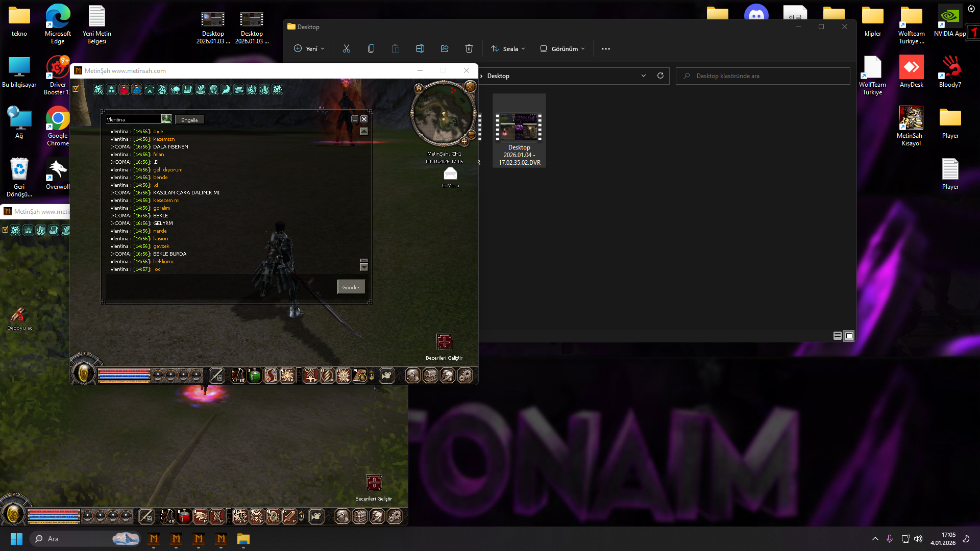Open the world map M button on minimap
Image resolution: width=980 pixels, height=551 pixels.
pyautogui.click(x=419, y=88)
